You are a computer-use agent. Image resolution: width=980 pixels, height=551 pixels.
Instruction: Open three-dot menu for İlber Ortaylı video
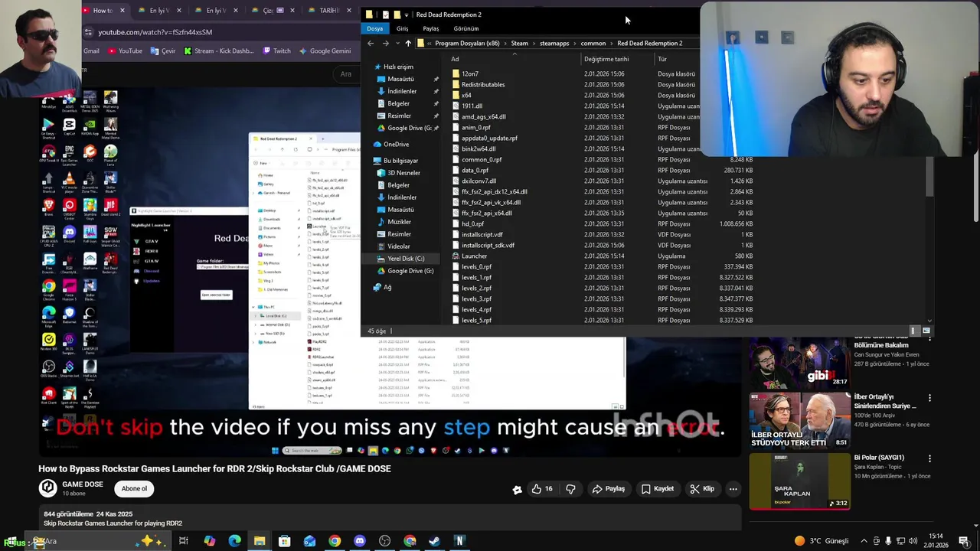click(929, 398)
